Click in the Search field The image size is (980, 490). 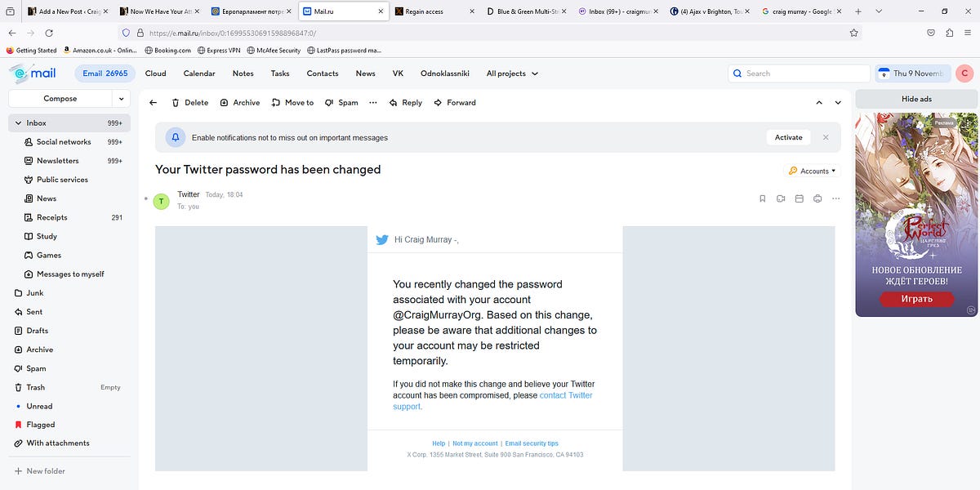(x=799, y=73)
